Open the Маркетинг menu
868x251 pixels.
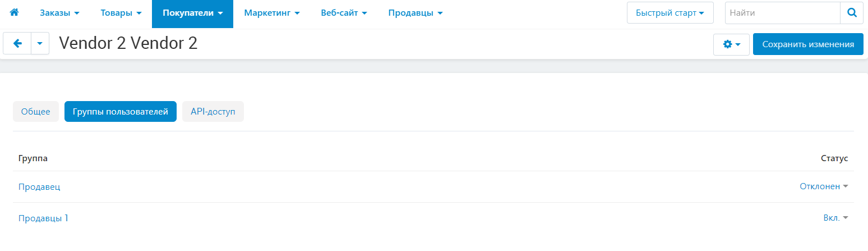coord(272,13)
